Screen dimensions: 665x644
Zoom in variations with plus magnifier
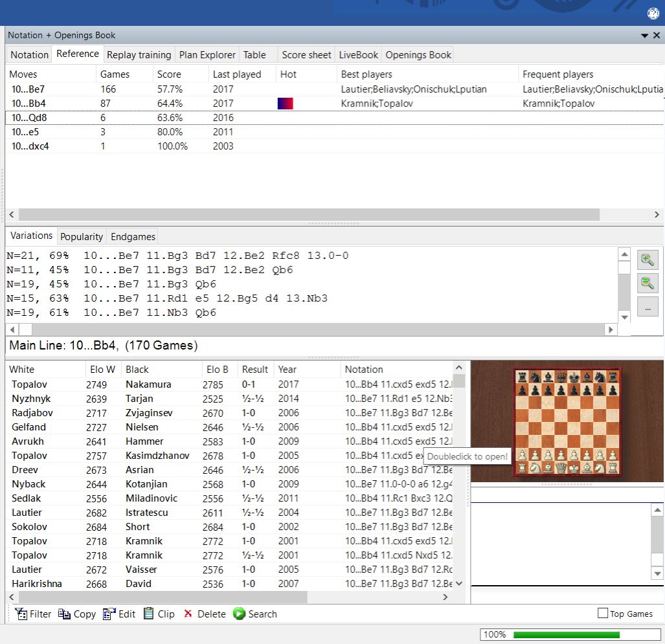647,260
